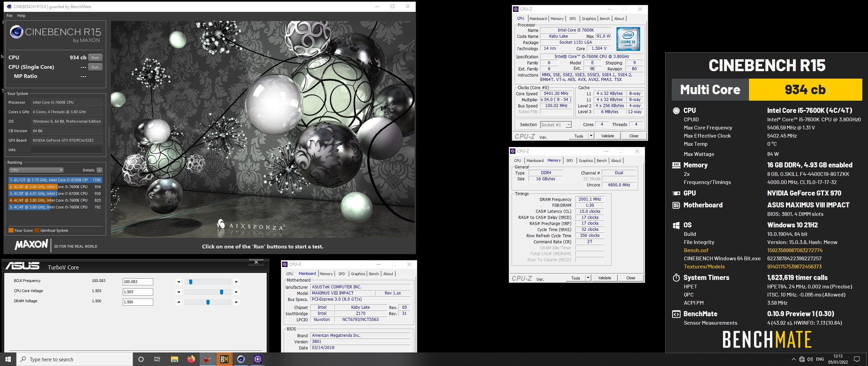Screen dimensions: 868x366
Task: Open Windows Start menu
Action: pyautogui.click(x=8, y=359)
